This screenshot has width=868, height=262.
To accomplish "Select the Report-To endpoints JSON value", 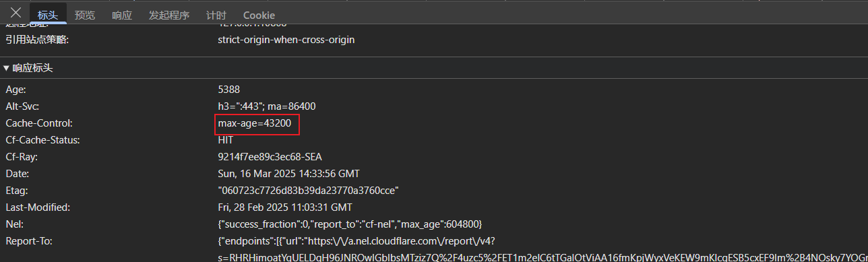I will point(542,249).
